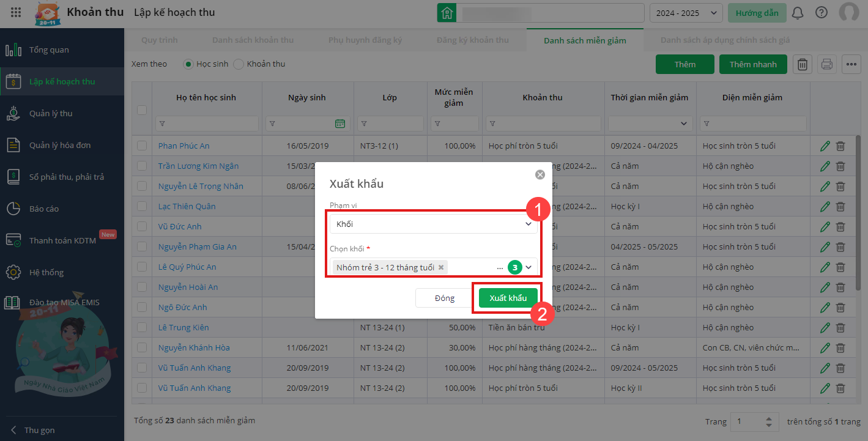Click the printer icon in toolbar

pos(827,64)
